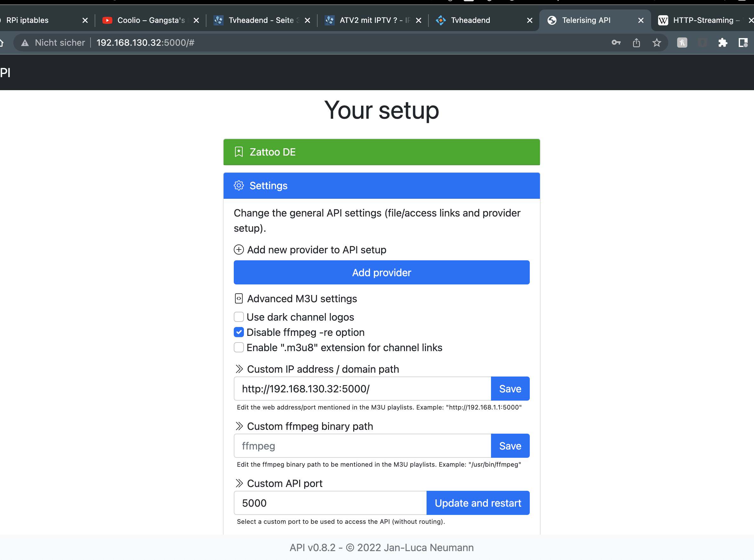Click the "Your setup" heading

381,110
